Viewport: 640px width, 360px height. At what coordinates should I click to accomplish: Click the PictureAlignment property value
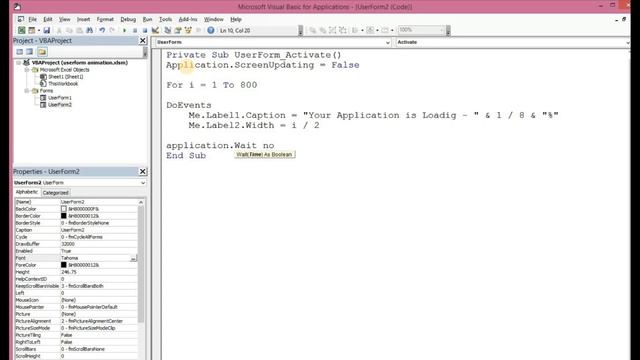coord(98,321)
